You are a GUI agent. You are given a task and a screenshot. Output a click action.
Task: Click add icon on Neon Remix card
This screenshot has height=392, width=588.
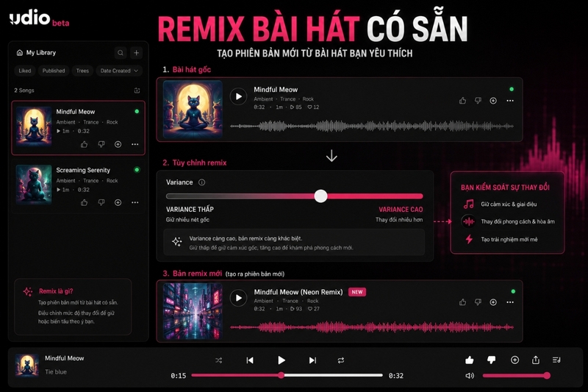tap(493, 302)
